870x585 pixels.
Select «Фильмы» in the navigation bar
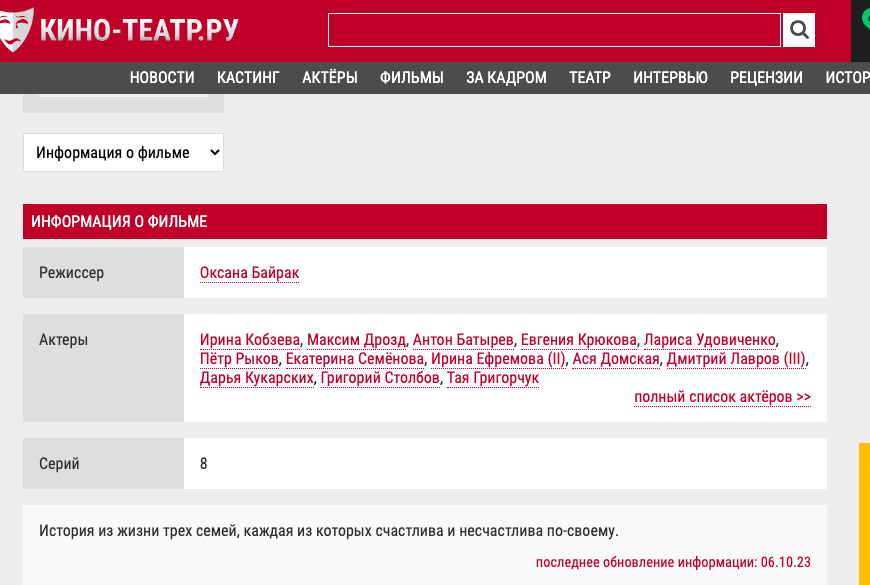tap(411, 78)
